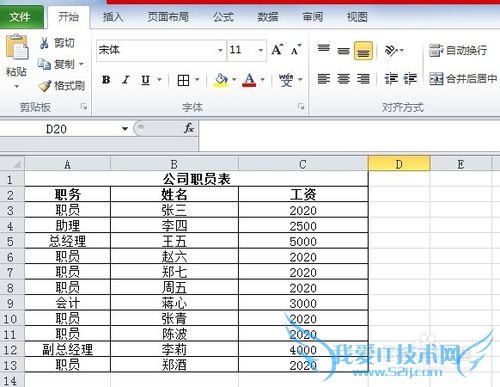Expand font color dropdown arrow
This screenshot has width=500, height=387.
pos(262,80)
